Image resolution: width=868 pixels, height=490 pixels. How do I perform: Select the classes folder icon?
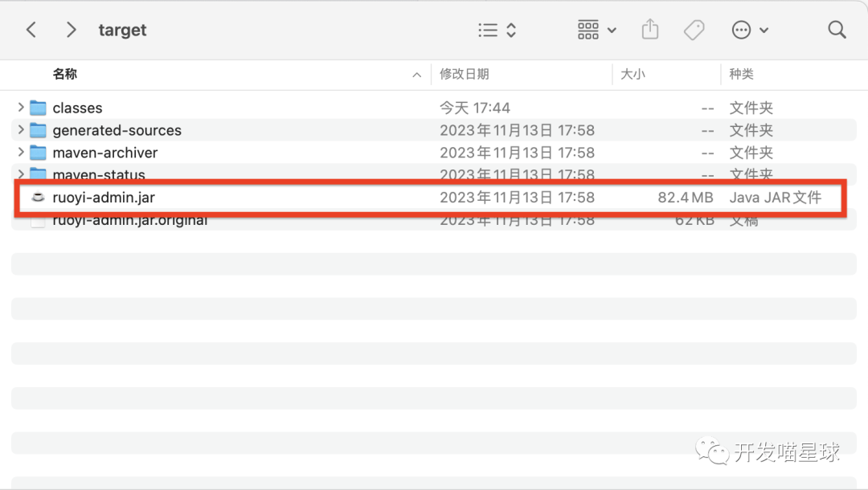click(38, 108)
